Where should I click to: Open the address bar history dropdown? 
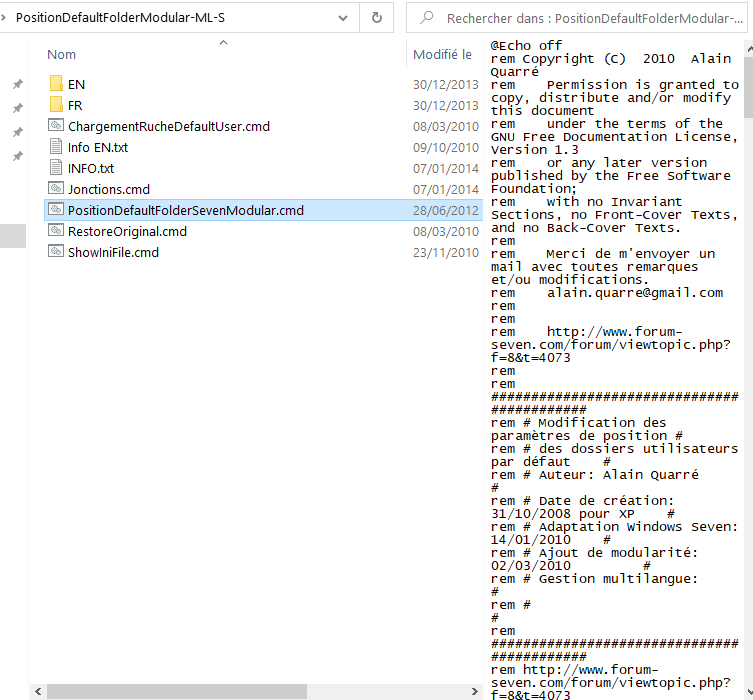coord(343,18)
